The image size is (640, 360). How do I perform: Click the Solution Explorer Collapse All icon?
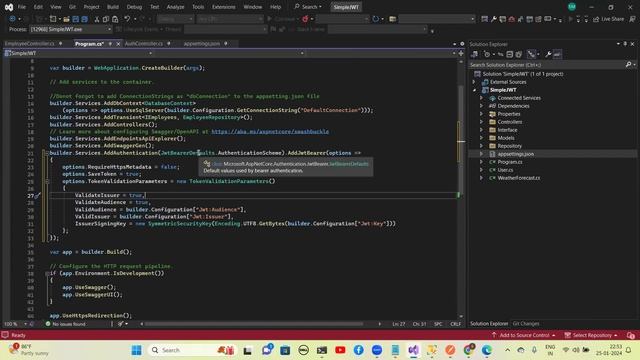(x=509, y=54)
